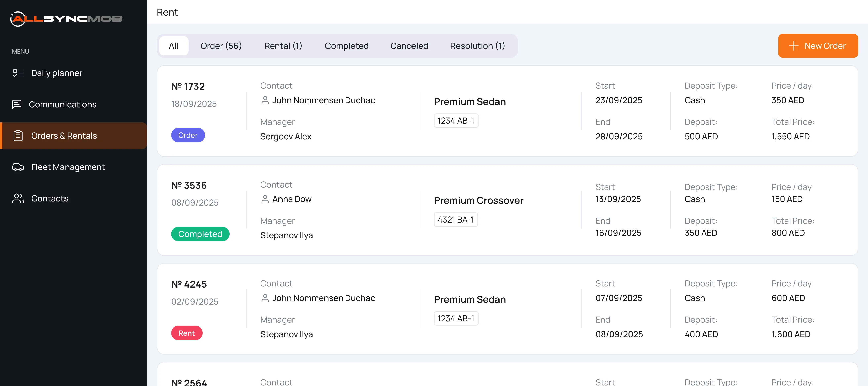Open contact John Nommensen Duchac on order 1732
The height and width of the screenshot is (386, 868).
coord(323,100)
